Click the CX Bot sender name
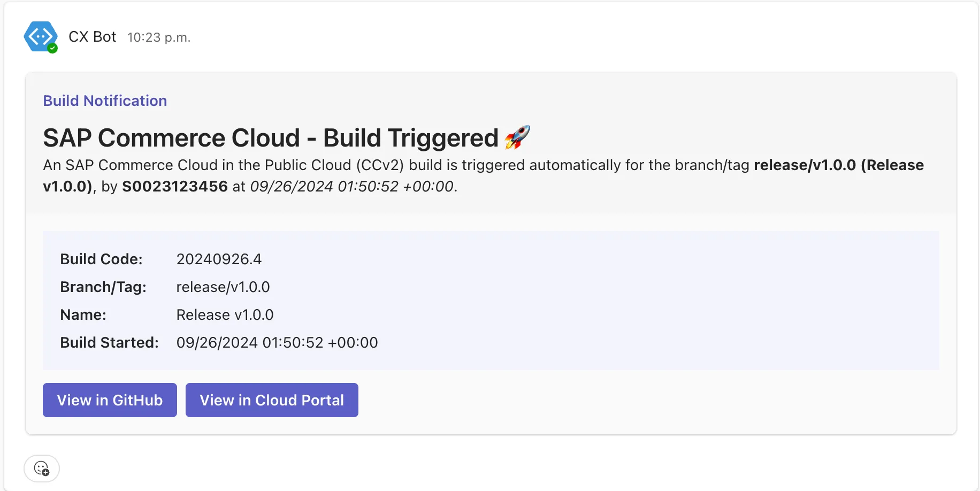 [x=92, y=37]
